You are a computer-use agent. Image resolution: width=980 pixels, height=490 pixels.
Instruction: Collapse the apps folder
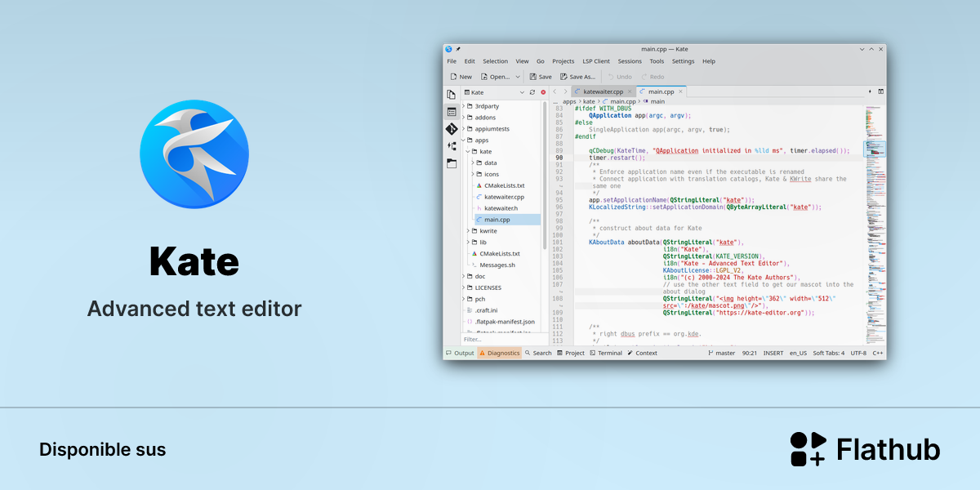tap(464, 140)
